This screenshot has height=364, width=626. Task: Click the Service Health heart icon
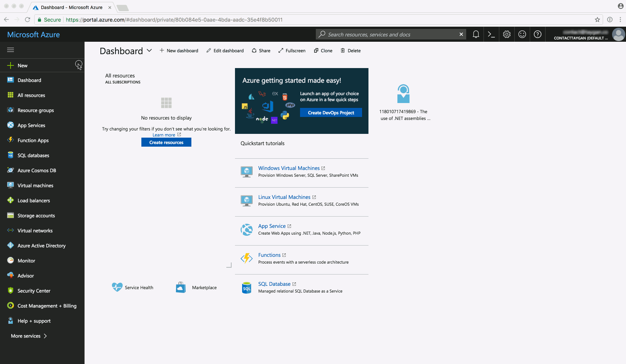click(117, 287)
